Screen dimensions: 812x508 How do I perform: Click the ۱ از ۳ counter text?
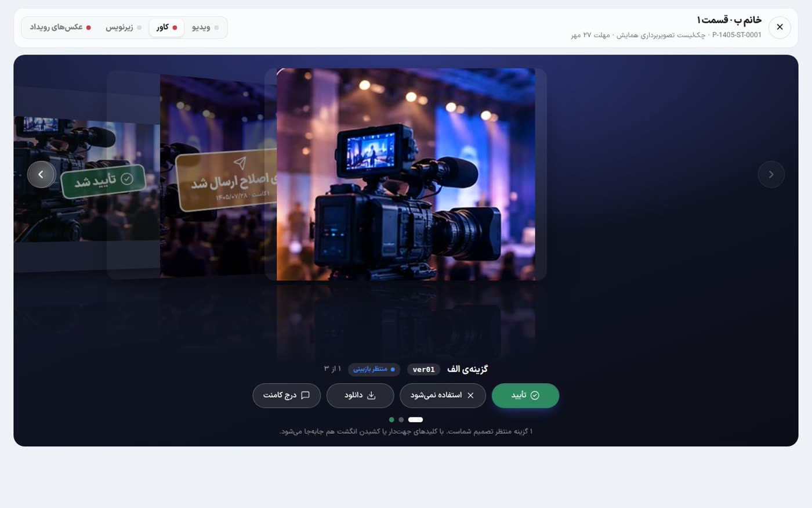332,369
